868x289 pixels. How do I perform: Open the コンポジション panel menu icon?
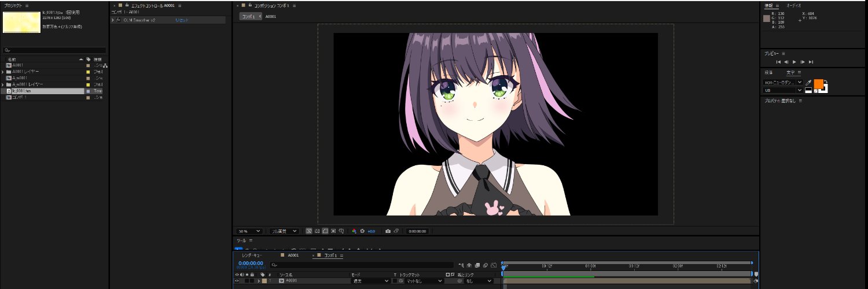(296, 5)
